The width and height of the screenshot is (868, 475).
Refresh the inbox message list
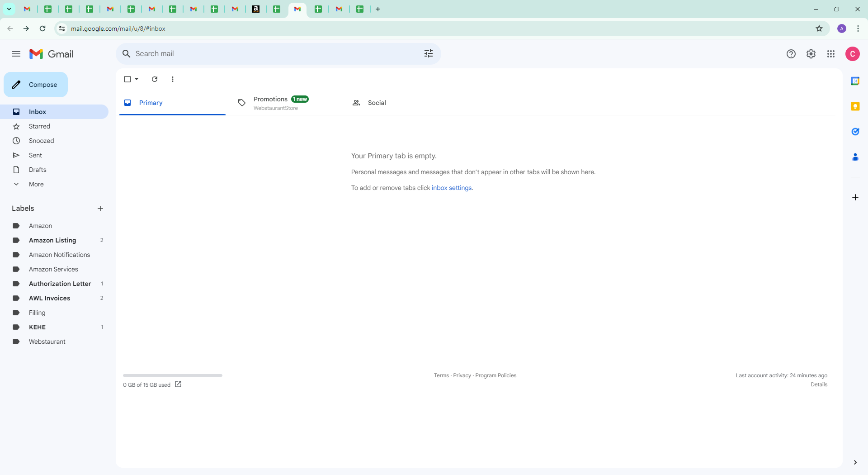[x=155, y=79]
